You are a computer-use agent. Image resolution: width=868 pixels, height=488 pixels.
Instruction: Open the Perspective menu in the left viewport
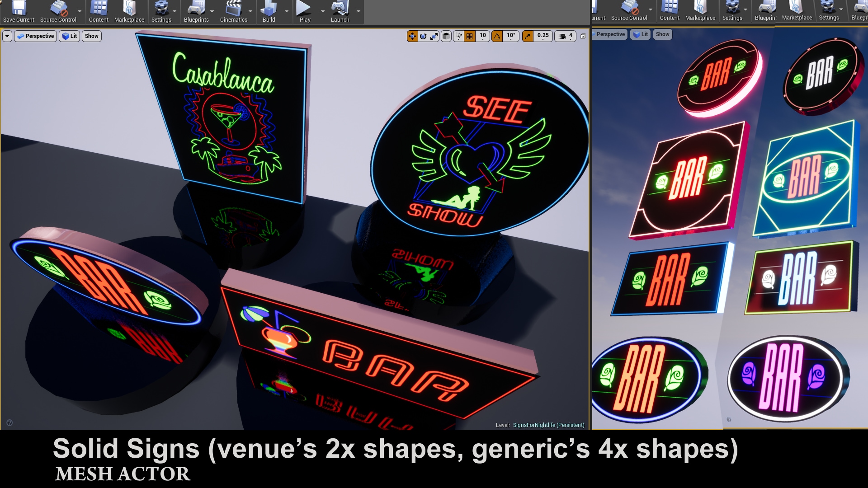(36, 36)
